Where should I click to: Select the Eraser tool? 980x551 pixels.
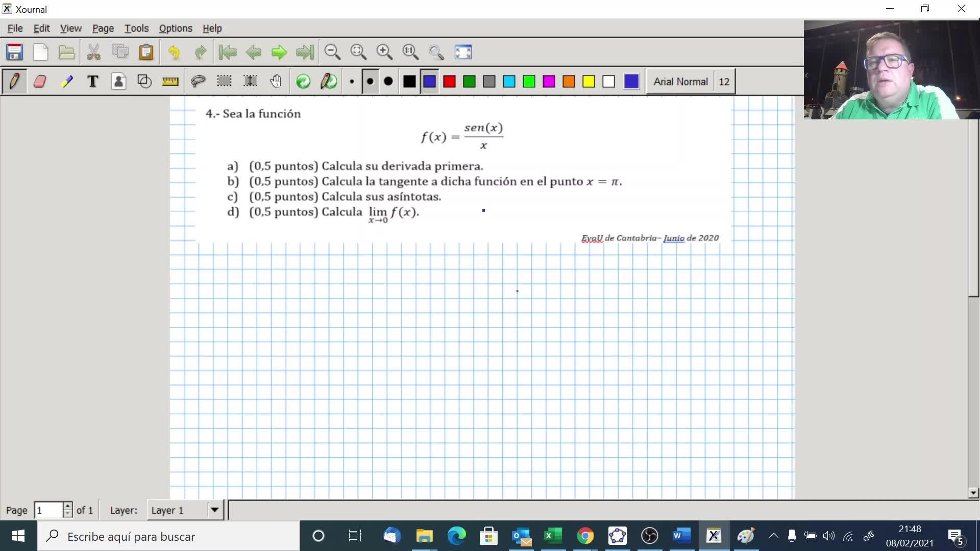pos(40,82)
